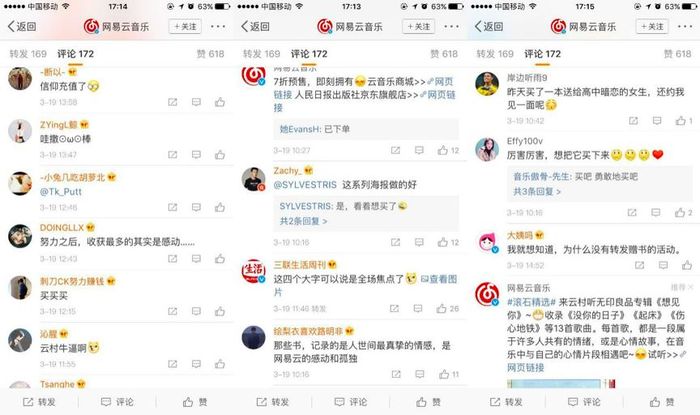Tap reply icon on 大姨吗 comment

pos(663,266)
